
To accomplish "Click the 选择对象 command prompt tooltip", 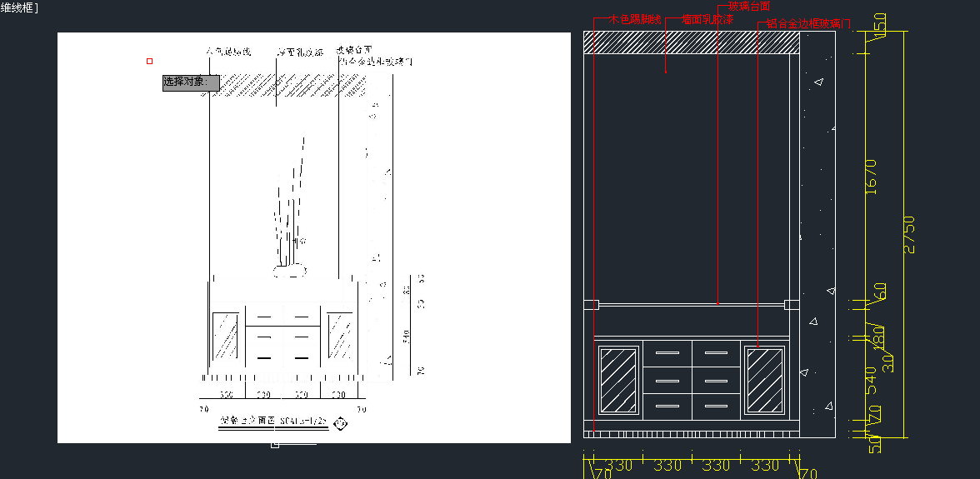I will 191,82.
